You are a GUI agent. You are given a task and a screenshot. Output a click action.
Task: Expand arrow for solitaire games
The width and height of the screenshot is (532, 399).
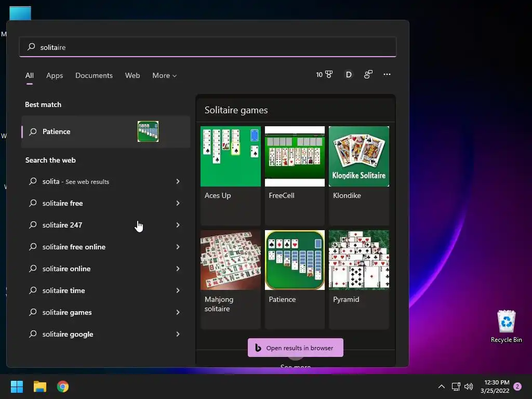(x=178, y=312)
